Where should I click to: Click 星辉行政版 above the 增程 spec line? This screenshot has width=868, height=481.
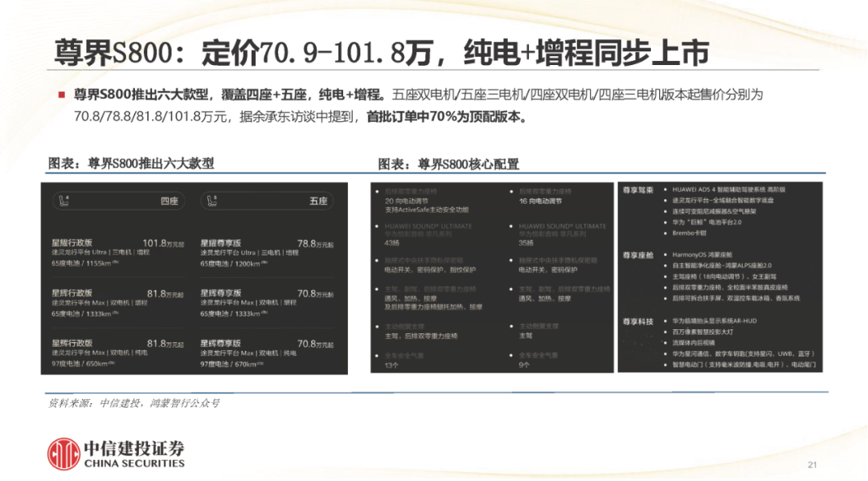point(72,293)
